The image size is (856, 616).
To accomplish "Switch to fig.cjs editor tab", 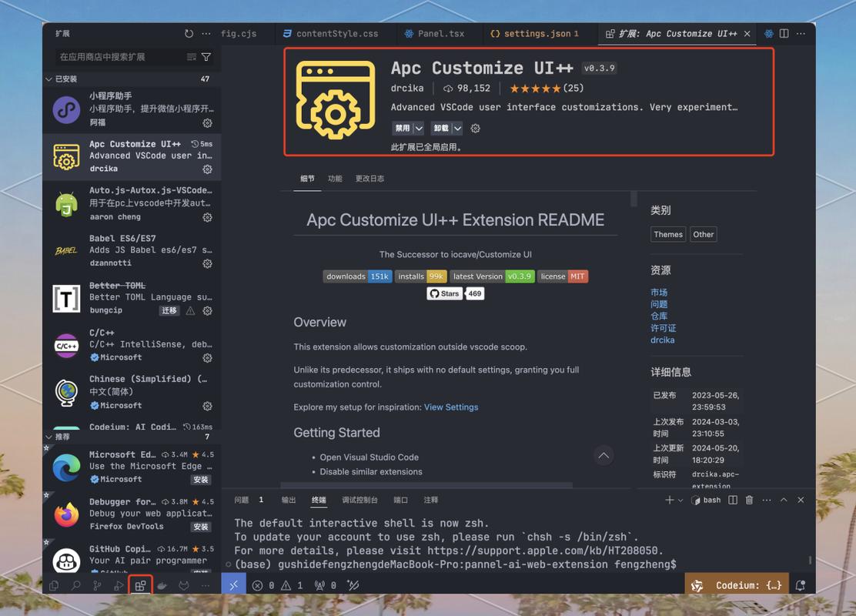I will tap(239, 33).
